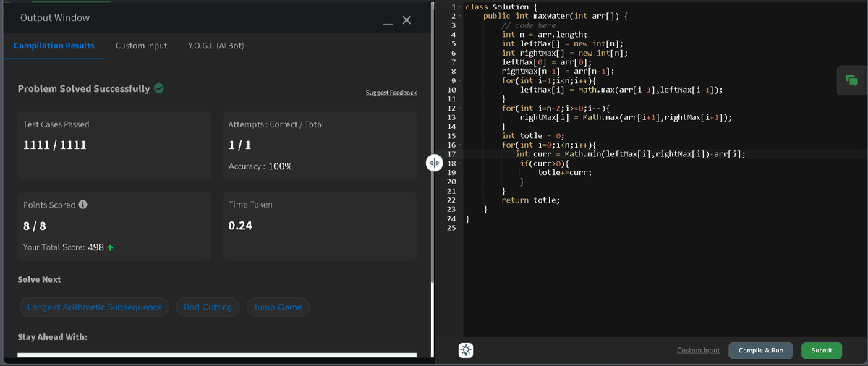Click the green success checkmark icon
868x366 pixels.
[x=158, y=88]
